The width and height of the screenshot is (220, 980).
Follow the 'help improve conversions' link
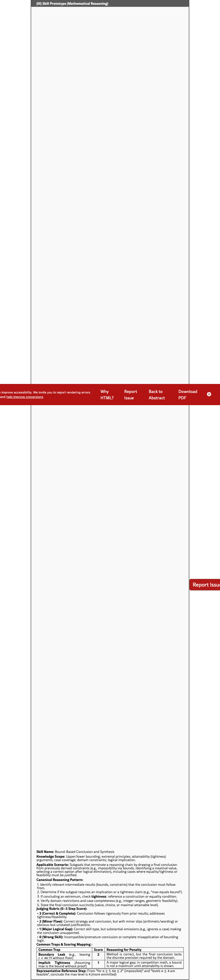(25, 397)
